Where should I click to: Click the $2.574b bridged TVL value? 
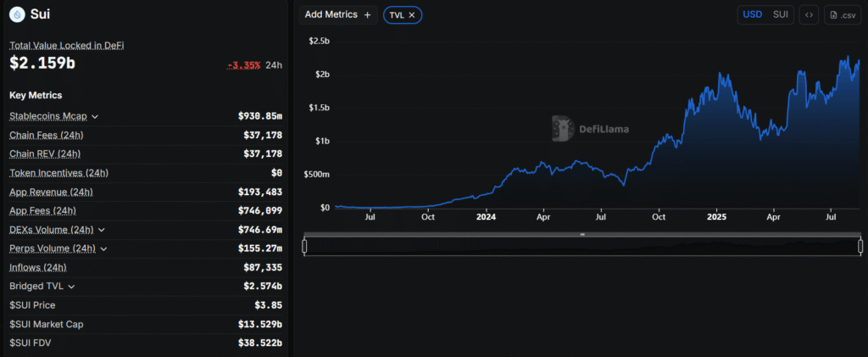tap(263, 286)
